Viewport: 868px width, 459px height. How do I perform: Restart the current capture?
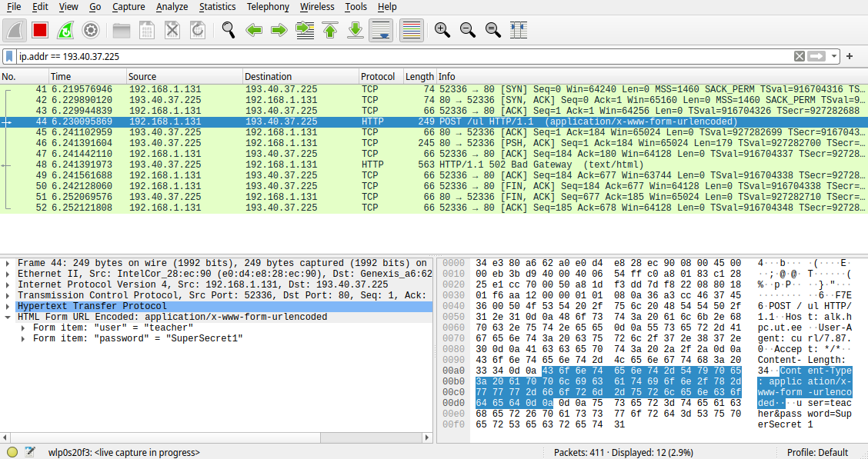66,30
